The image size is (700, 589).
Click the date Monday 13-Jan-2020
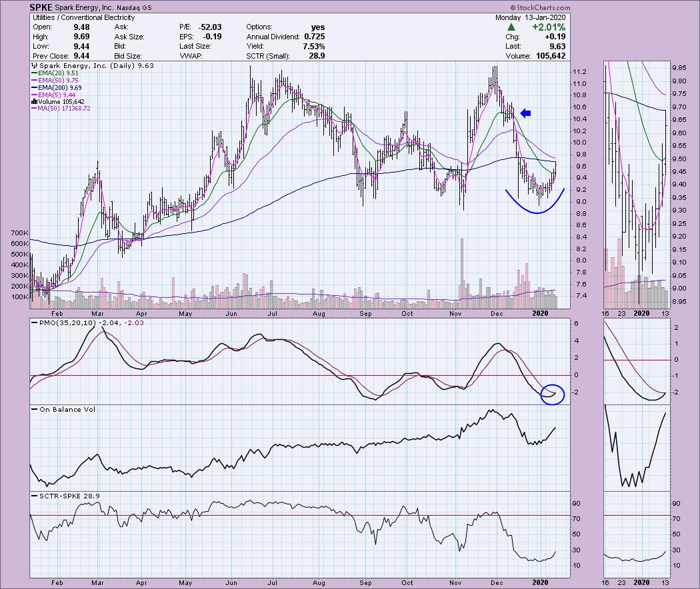pyautogui.click(x=531, y=17)
